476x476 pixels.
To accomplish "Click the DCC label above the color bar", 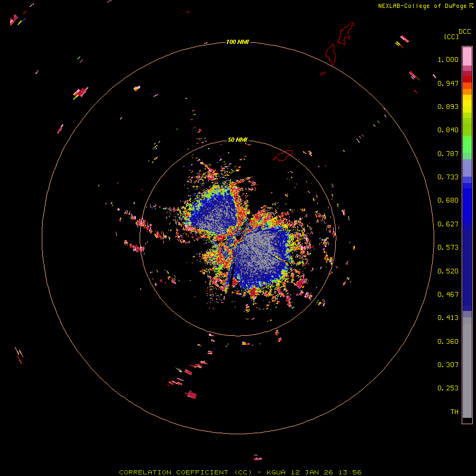I will 465,32.
